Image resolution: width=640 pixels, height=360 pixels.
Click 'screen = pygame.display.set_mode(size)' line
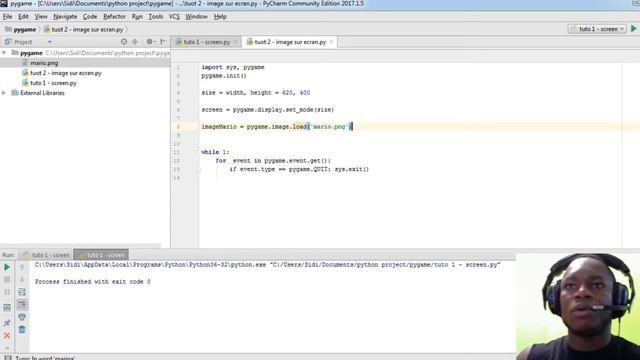[267, 110]
